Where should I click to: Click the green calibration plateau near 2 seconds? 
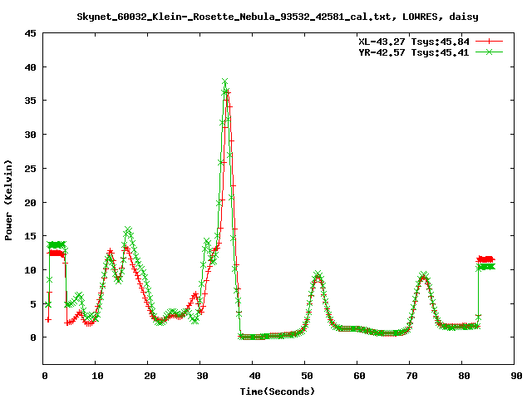57,244
